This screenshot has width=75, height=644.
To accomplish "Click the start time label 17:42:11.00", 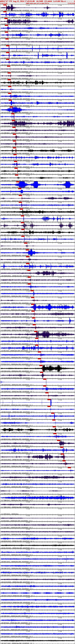I will tap(4, 3).
